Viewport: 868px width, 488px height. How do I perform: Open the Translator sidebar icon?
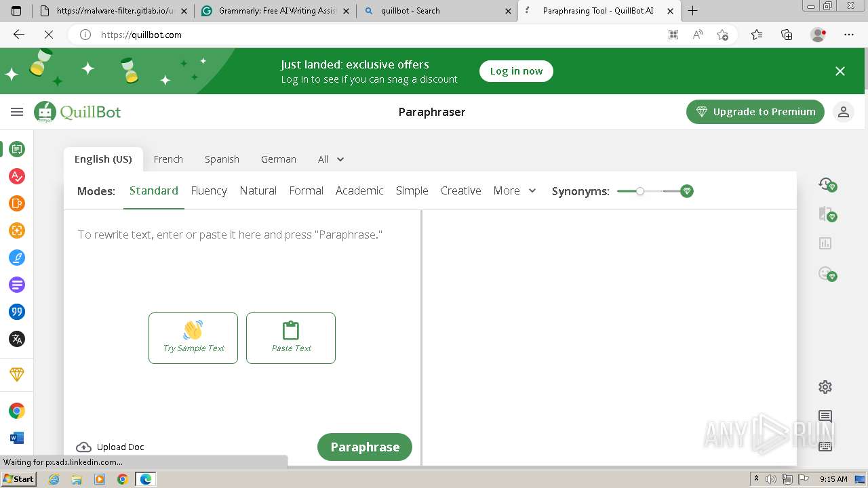coord(17,339)
